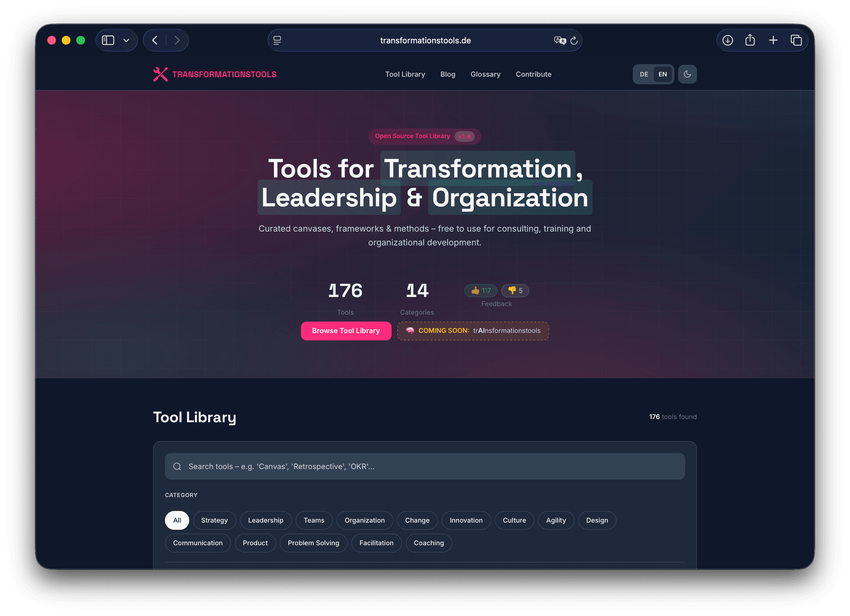
Task: Open Glossary nav item
Action: (486, 74)
